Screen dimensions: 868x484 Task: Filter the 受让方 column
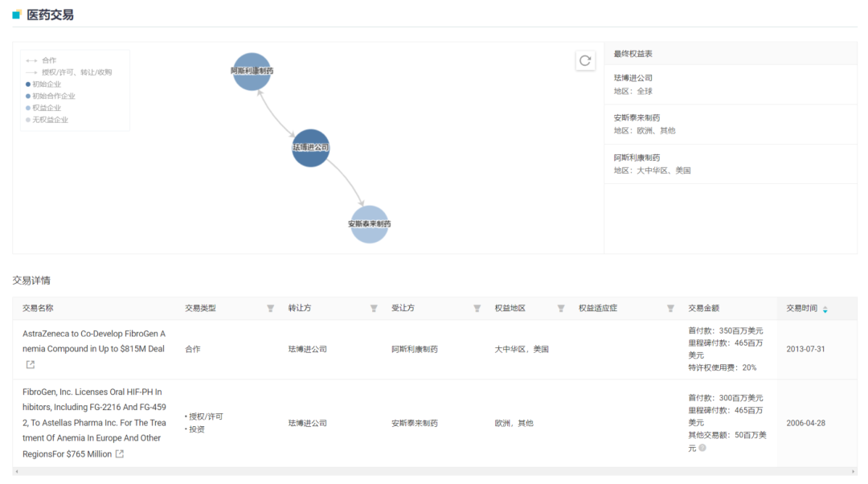tap(477, 309)
